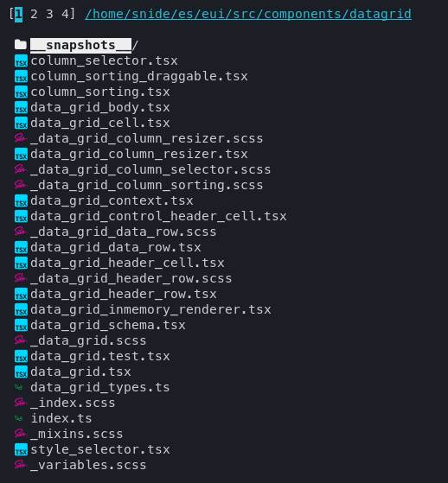The image size is (448, 483).
Task: Click the TSX icon beside style_selector.tsx
Action: tap(21, 449)
